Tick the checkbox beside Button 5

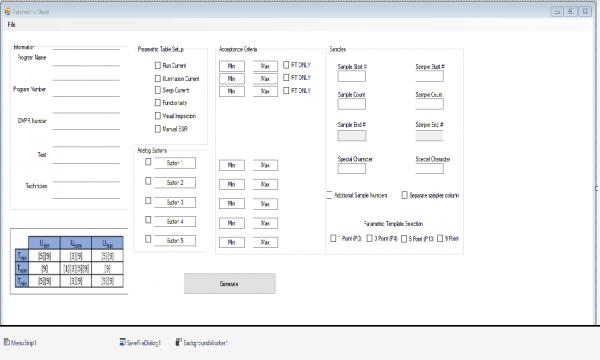pyautogui.click(x=148, y=239)
